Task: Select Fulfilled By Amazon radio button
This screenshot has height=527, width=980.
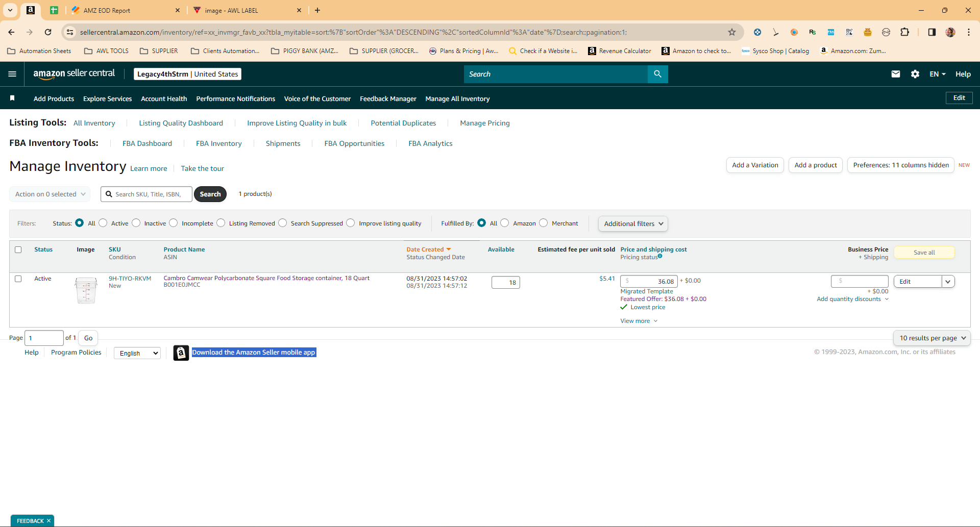Action: [505, 223]
